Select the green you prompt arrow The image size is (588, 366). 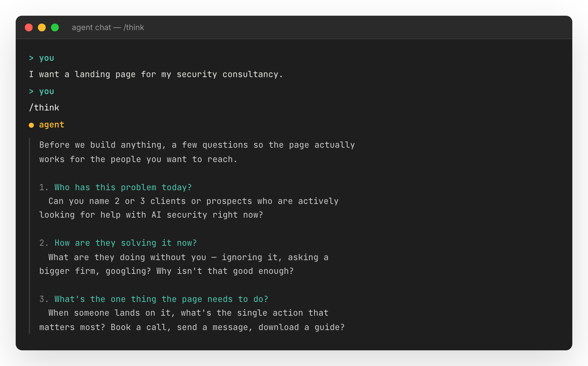[x=31, y=58]
